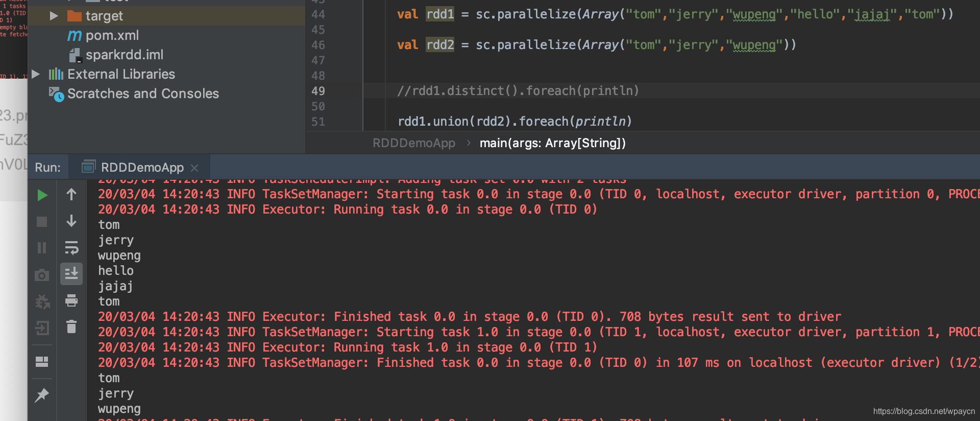
Task: Click rdd1.union(rdd2).foreach(println) code line
Action: pos(515,122)
